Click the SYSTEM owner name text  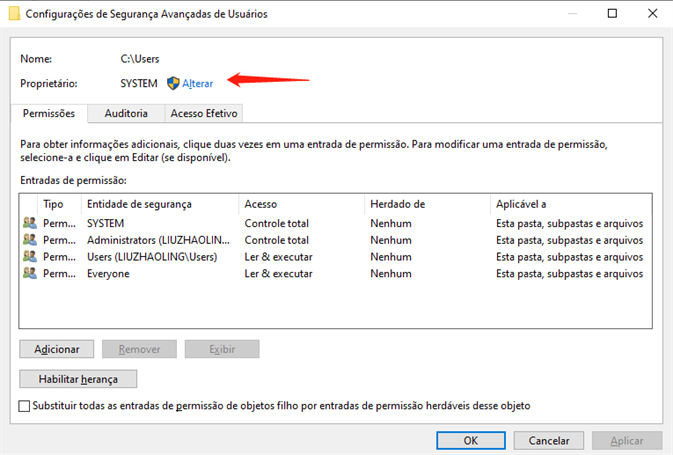[139, 83]
